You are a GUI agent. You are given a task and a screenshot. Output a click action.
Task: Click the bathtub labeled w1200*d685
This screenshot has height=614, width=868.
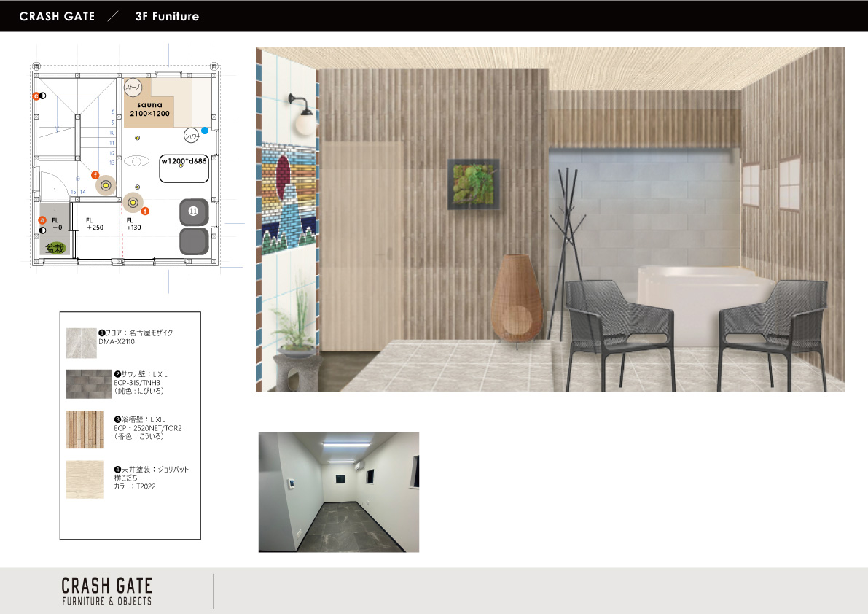point(184,168)
